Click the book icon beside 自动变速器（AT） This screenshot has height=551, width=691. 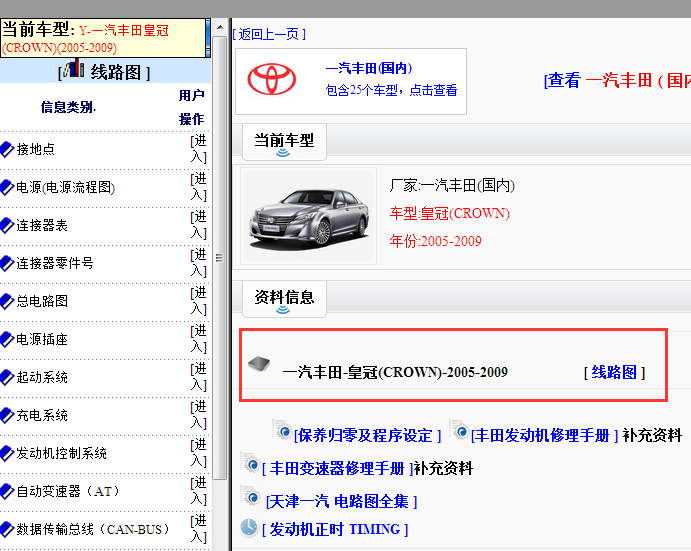(7, 491)
